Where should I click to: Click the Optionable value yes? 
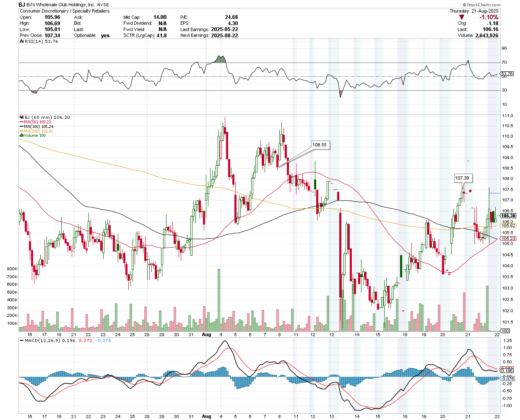coord(105,36)
